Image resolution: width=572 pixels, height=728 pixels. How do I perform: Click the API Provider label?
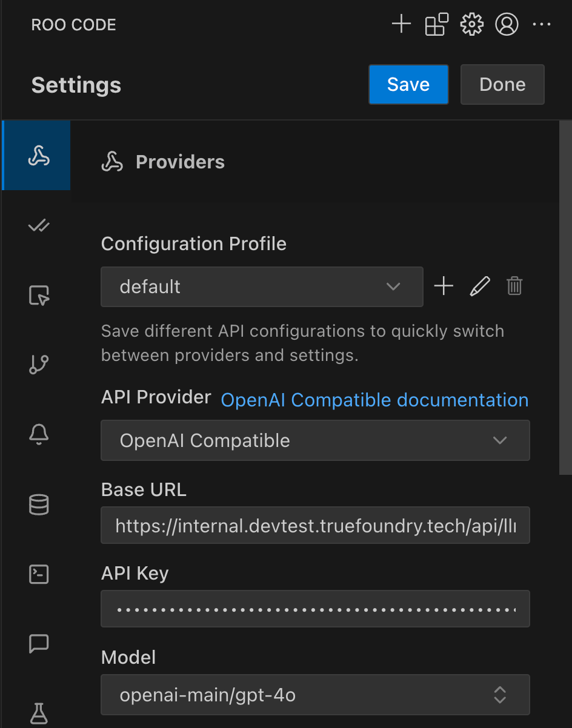point(156,397)
